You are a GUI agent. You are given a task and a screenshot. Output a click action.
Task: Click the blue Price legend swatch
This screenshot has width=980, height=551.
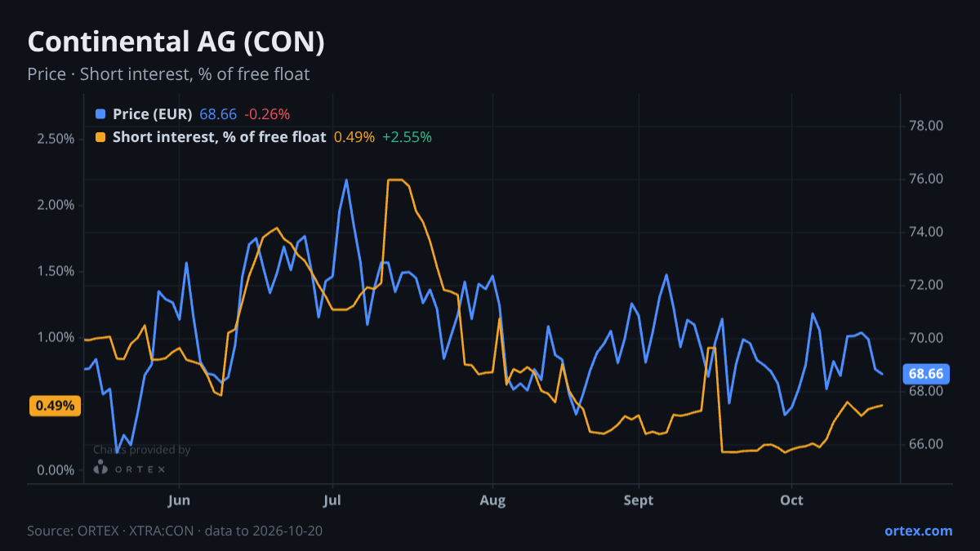coord(100,114)
